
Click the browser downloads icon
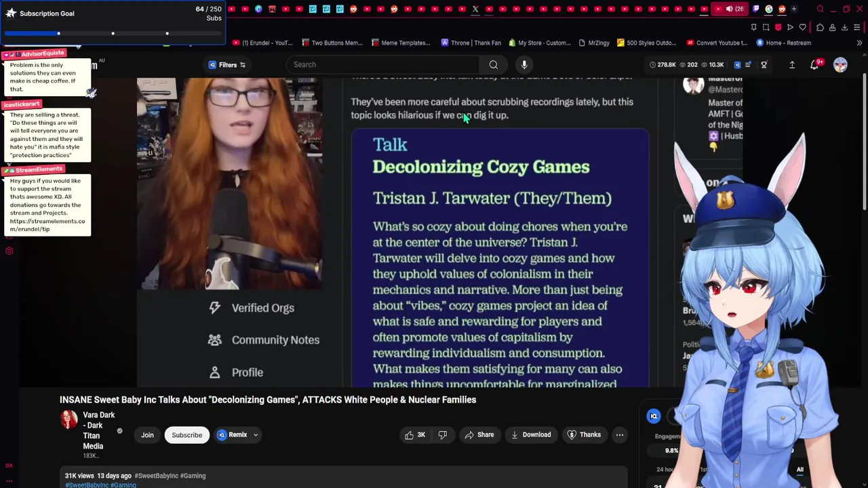[844, 27]
